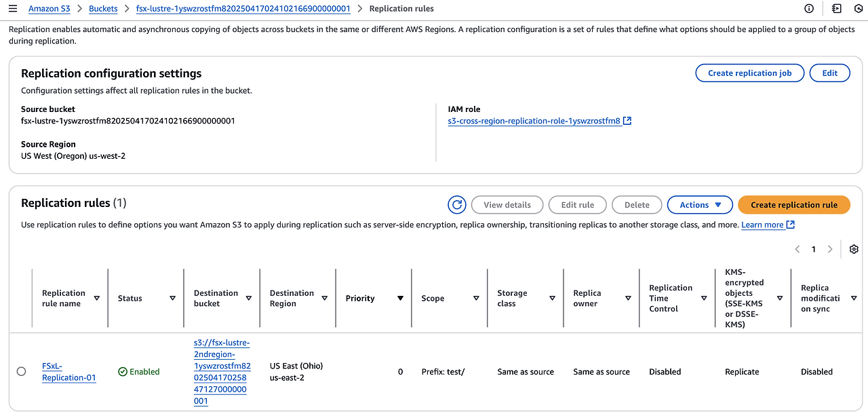Screen dimensions: 868x416
Task: Select the FSxL-Replication-01 rule radio button
Action: 22,372
